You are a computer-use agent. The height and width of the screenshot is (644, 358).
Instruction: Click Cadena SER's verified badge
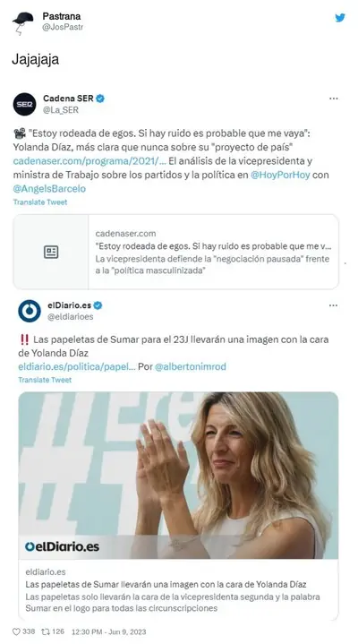tap(100, 99)
